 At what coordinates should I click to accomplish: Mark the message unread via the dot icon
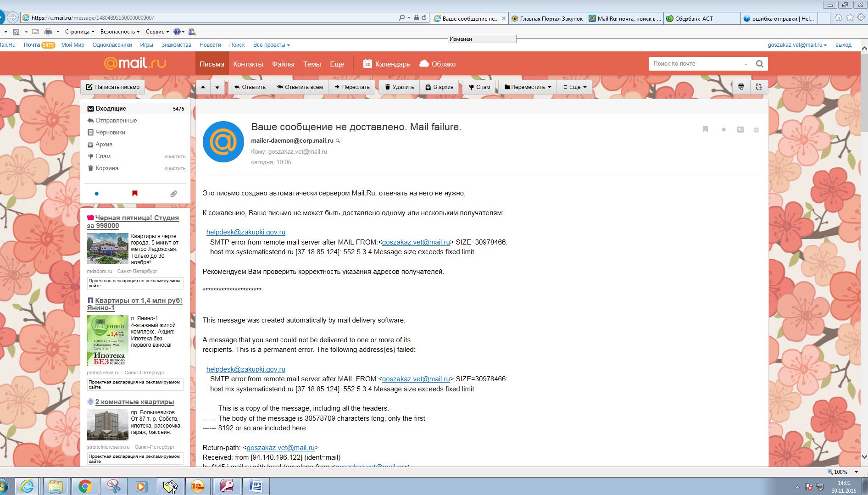point(723,130)
